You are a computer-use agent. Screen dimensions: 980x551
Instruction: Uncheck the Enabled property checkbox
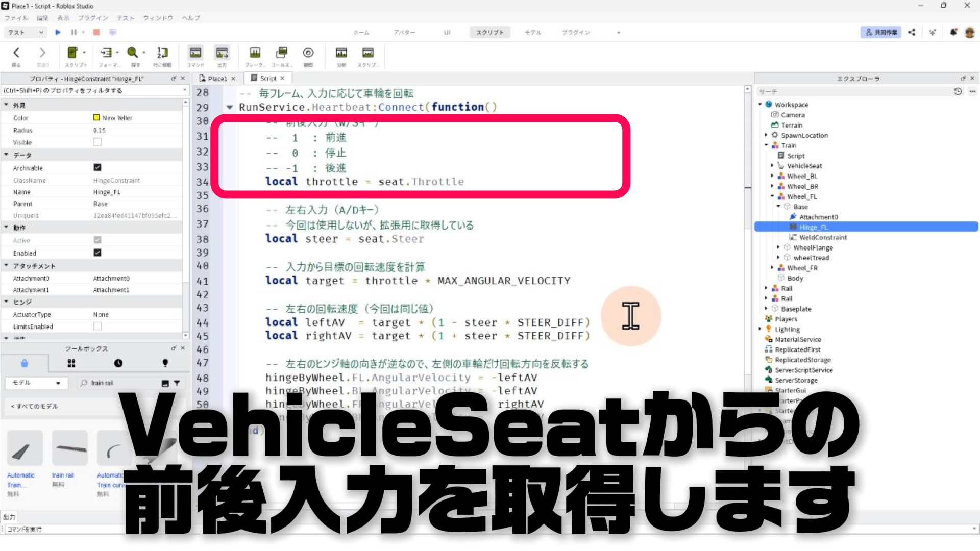point(97,253)
